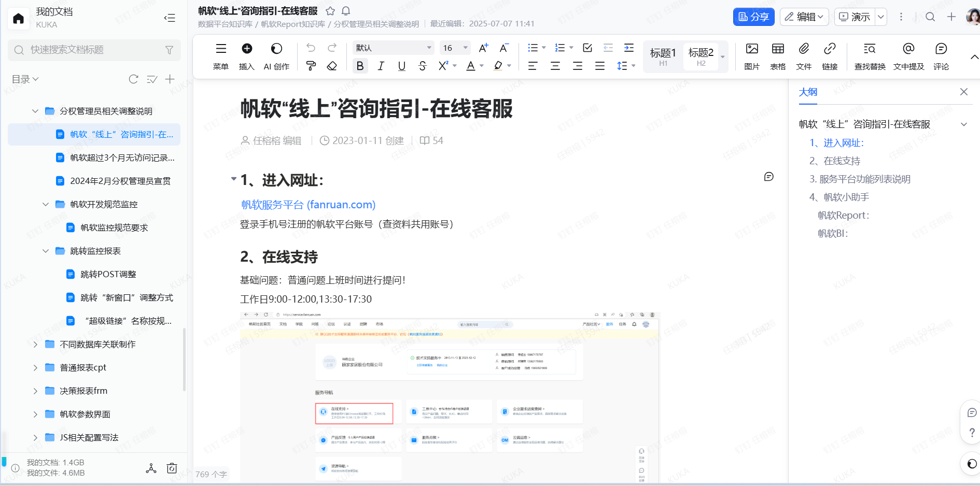
Task: Insert an image using 图片 icon
Action: 751,56
